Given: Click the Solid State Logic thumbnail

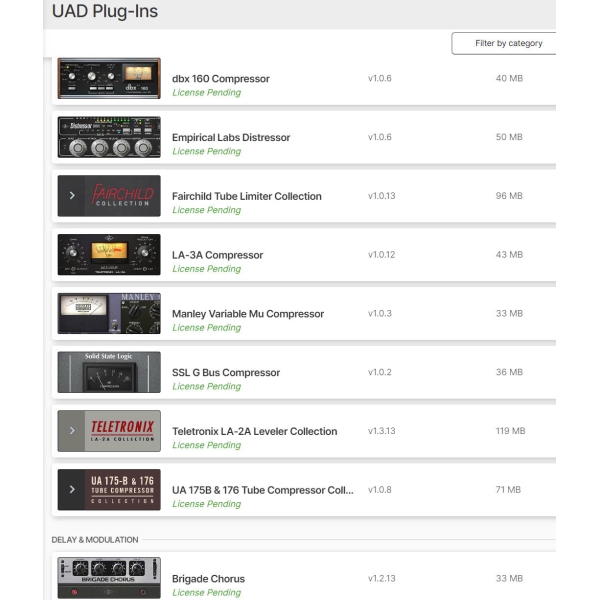Looking at the screenshot, I should tap(109, 372).
